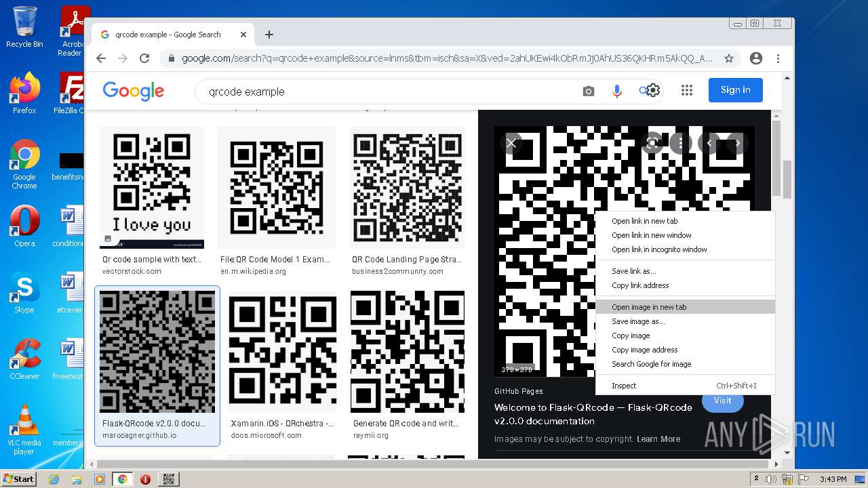Select Open image in new tab
The height and width of the screenshot is (488, 868).
coord(685,307)
